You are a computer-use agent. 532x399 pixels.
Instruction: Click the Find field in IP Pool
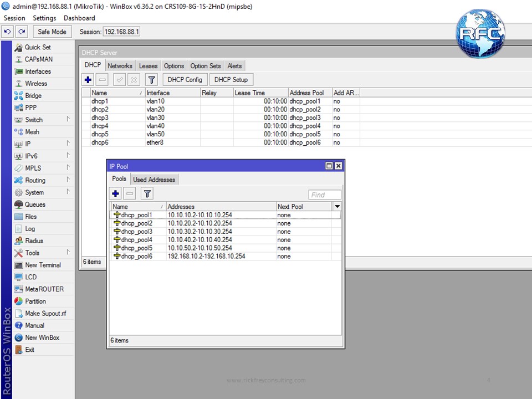point(324,195)
